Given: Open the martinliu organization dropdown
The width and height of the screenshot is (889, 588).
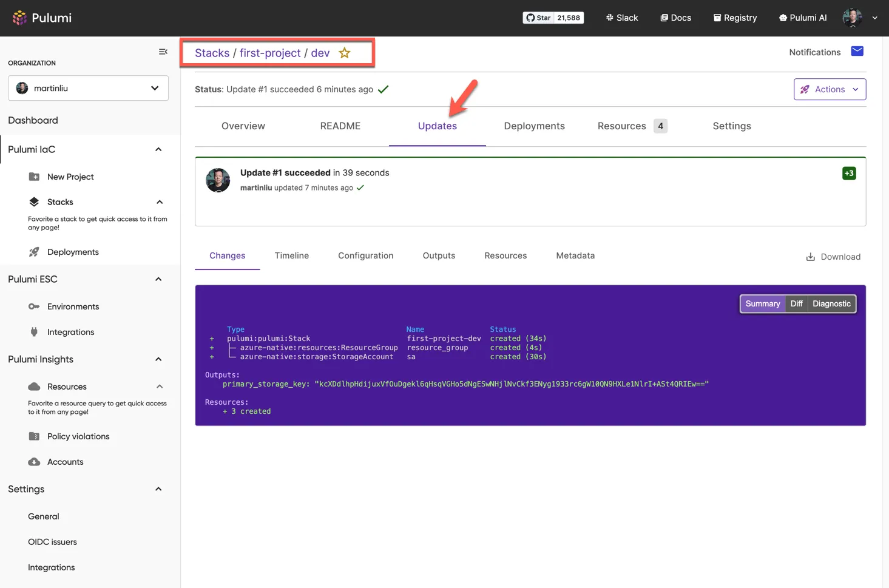Looking at the screenshot, I should pos(88,88).
